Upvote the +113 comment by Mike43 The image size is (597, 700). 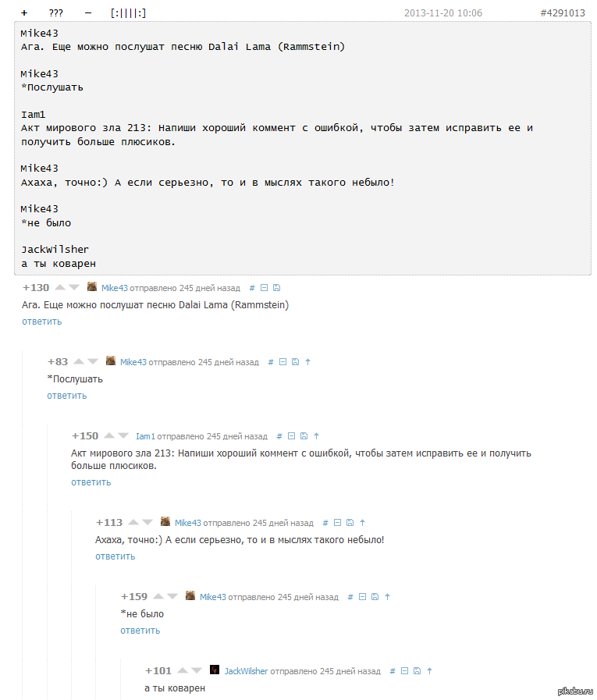[x=133, y=523]
